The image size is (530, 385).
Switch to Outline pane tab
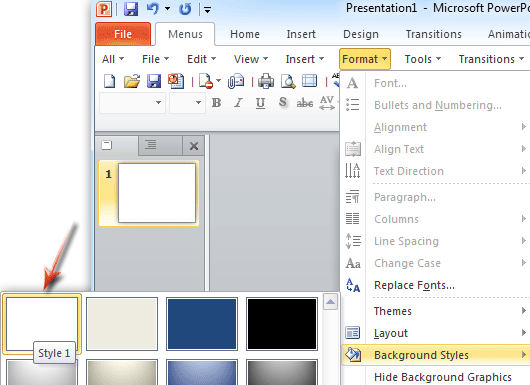(160, 145)
